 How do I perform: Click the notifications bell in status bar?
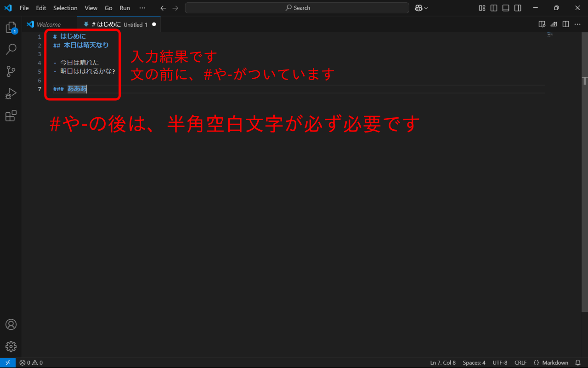click(x=578, y=362)
